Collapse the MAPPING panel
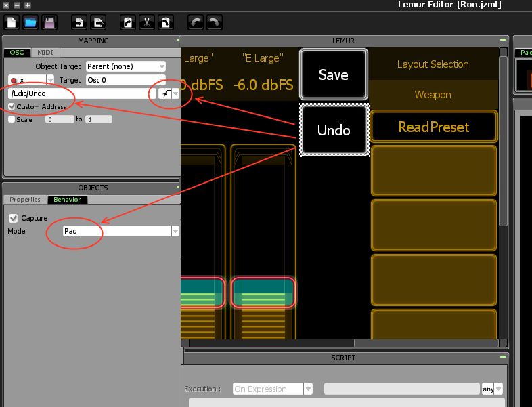532x407 pixels. tap(177, 40)
